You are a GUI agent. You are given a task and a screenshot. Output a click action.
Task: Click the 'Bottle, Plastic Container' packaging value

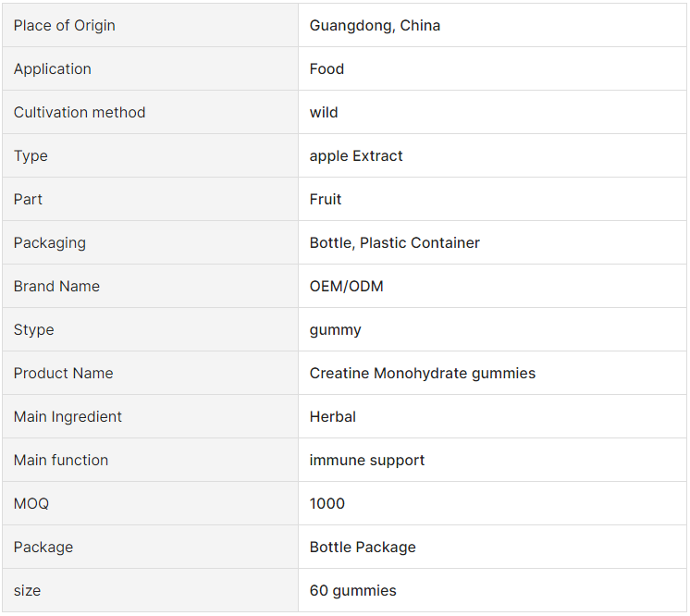point(395,243)
